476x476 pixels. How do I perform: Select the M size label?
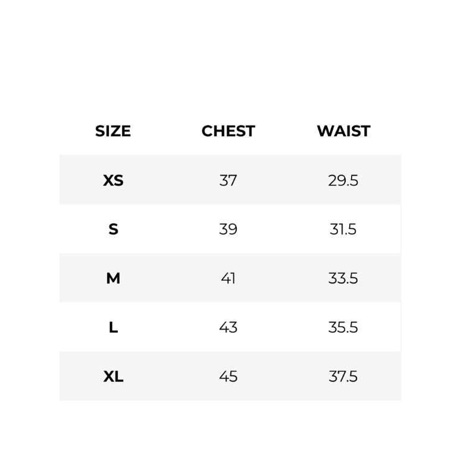113,278
